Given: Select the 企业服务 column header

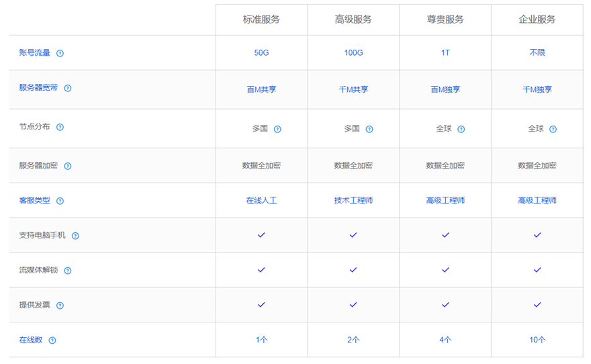Looking at the screenshot, I should (537, 19).
